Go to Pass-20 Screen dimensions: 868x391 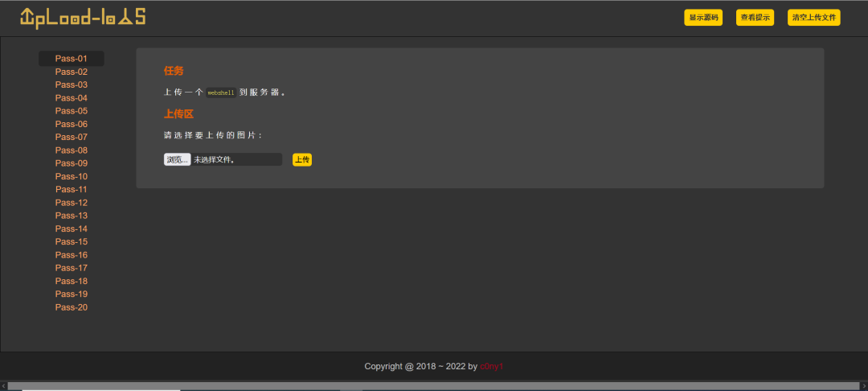tap(72, 307)
